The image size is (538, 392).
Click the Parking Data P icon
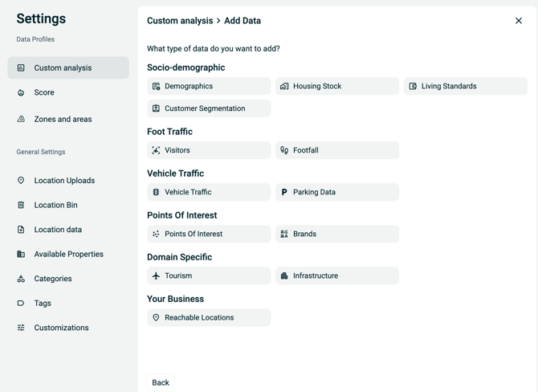[x=284, y=192]
